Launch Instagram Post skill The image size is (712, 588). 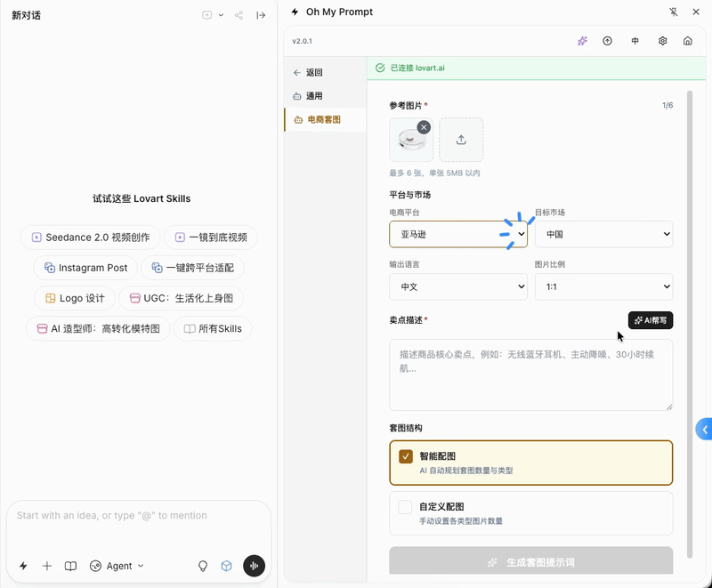[85, 268]
